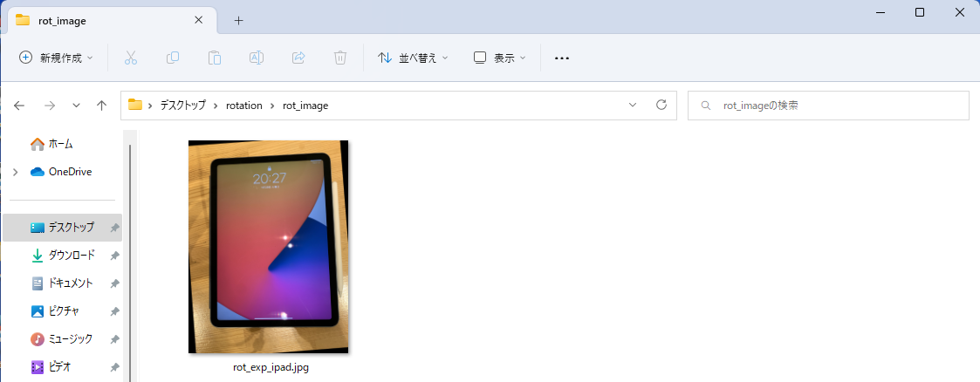Image resolution: width=980 pixels, height=382 pixels.
Task: Minimize the File Explorer window
Action: tap(880, 12)
